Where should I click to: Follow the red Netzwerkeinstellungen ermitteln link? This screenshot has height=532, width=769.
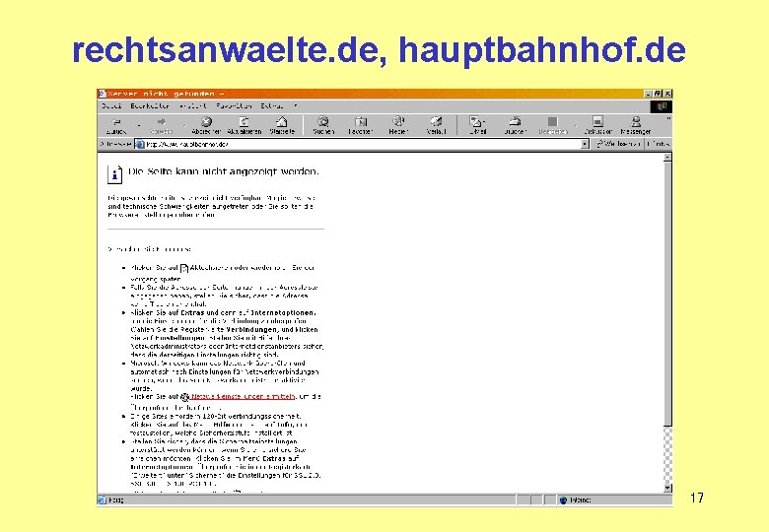coord(243,397)
